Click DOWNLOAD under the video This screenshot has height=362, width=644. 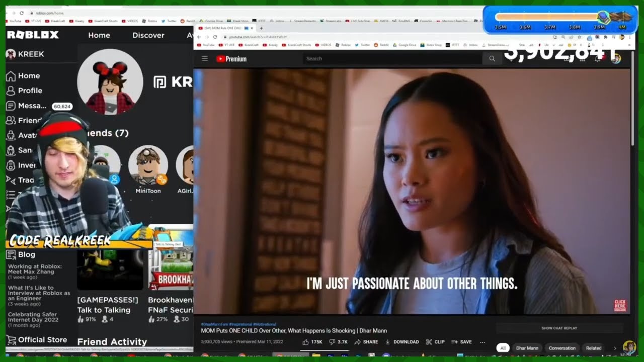click(402, 342)
